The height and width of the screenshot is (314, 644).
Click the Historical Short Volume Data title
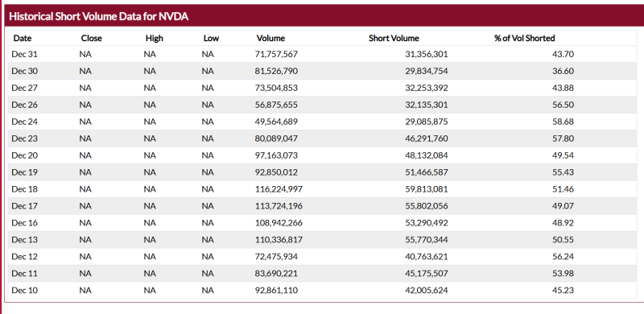tap(98, 16)
